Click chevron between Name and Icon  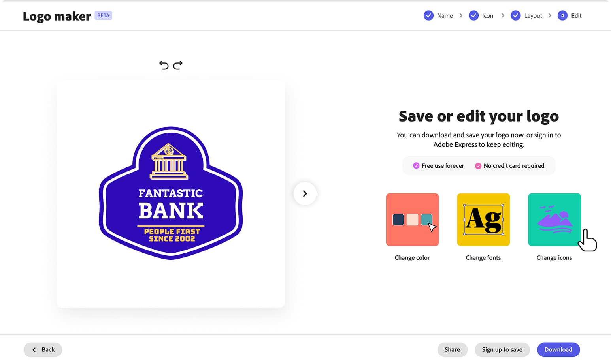pyautogui.click(x=461, y=16)
